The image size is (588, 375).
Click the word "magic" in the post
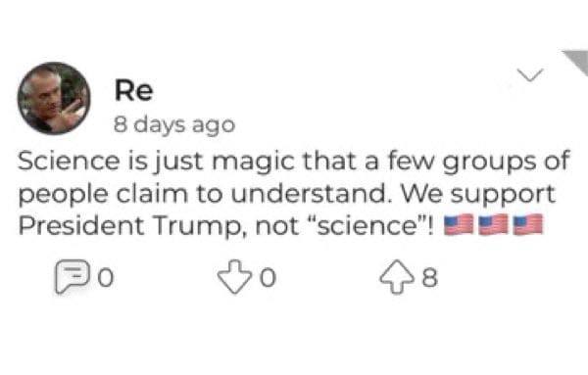pos(254,162)
